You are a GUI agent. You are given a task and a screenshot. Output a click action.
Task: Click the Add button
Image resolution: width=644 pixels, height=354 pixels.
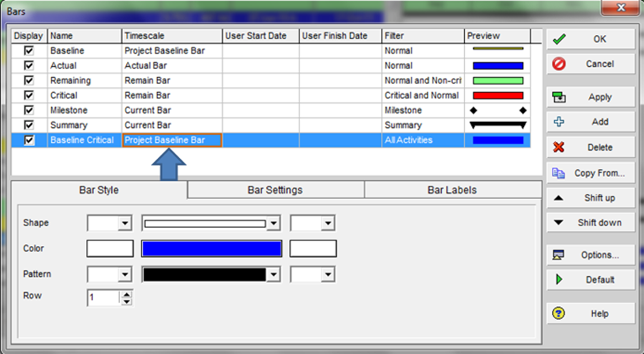591,122
